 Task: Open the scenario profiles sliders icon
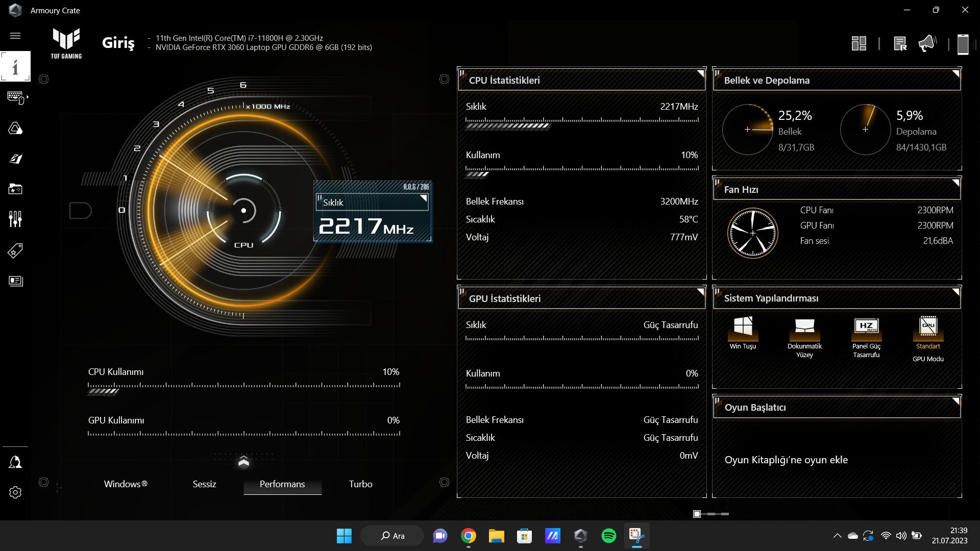[x=15, y=219]
